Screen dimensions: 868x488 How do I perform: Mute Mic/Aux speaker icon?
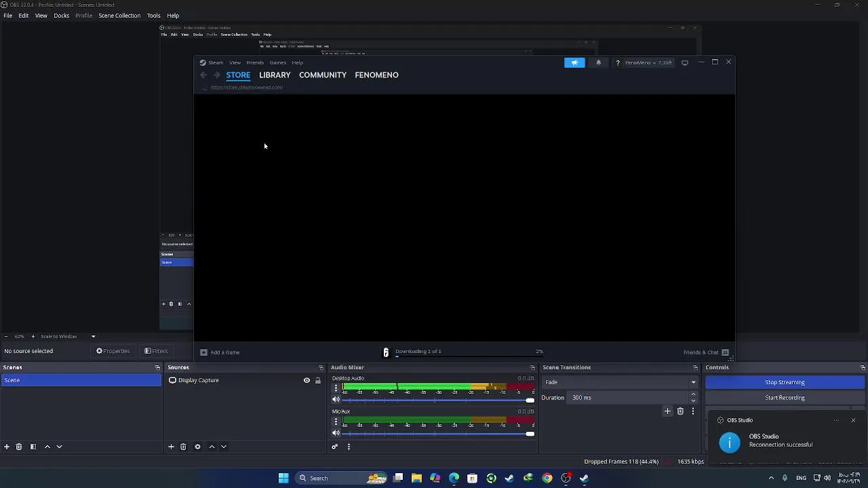336,433
